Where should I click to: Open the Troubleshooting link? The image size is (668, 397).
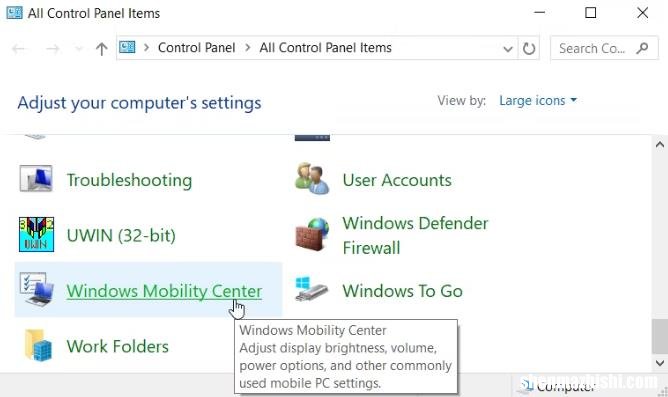point(130,180)
